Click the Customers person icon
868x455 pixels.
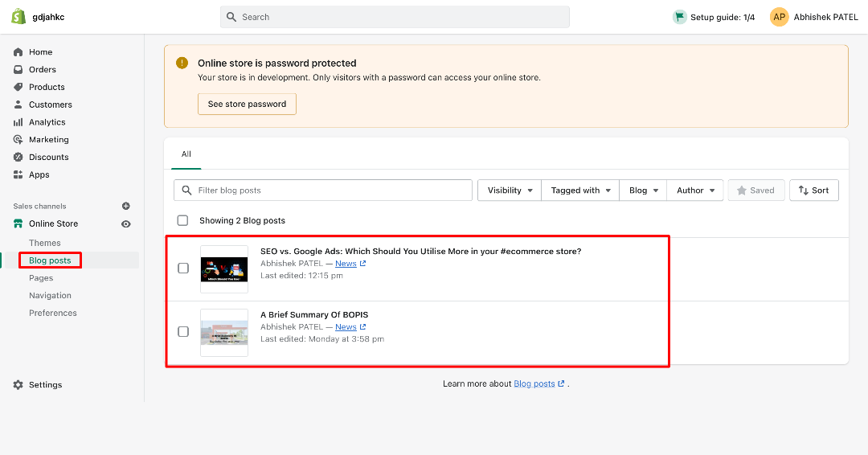(x=18, y=105)
